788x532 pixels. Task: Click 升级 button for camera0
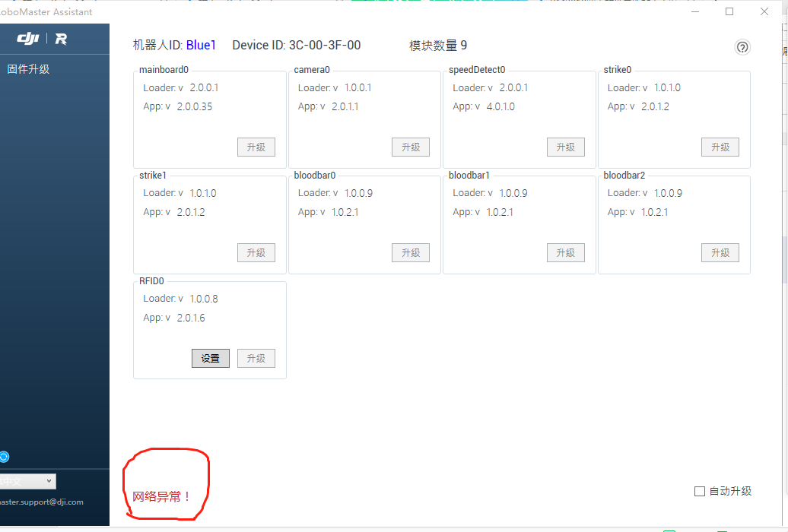click(411, 147)
